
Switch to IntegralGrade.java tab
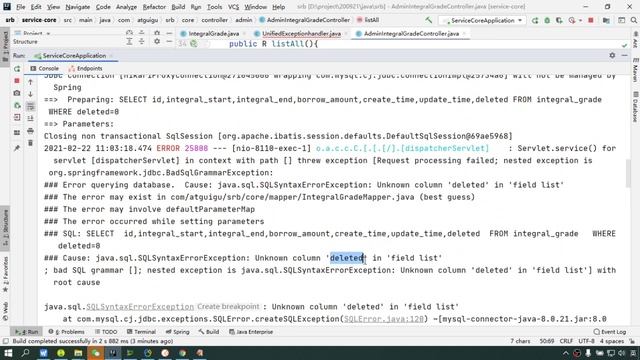tap(213, 33)
